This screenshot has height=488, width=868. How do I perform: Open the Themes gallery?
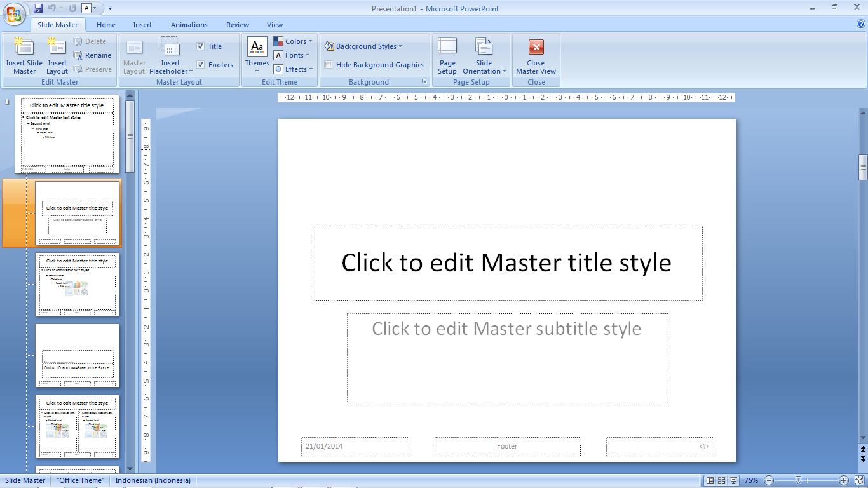[257, 55]
